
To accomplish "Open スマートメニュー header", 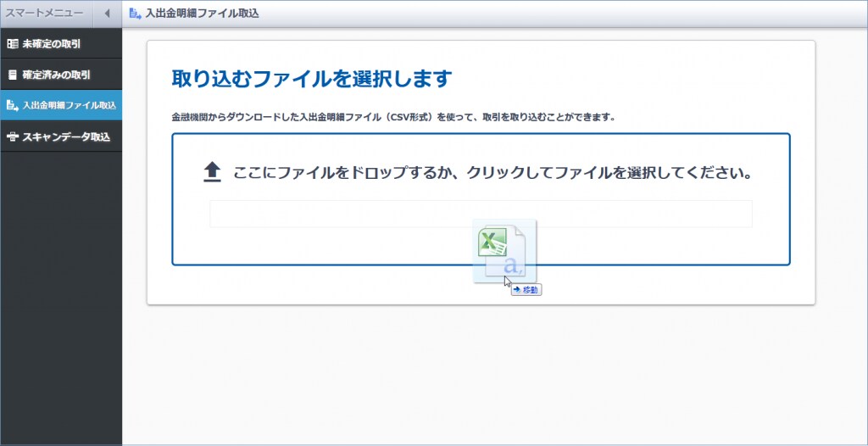I will click(x=44, y=14).
